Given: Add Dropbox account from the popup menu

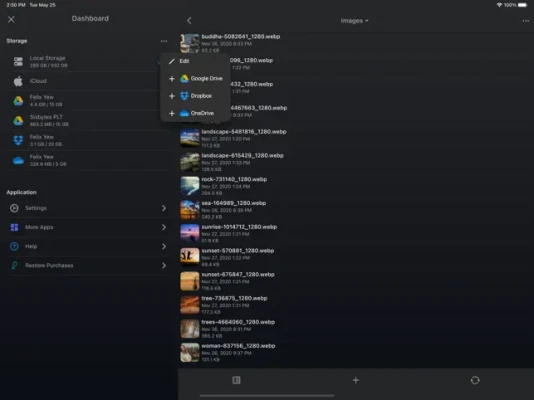Looking at the screenshot, I should pyautogui.click(x=195, y=96).
